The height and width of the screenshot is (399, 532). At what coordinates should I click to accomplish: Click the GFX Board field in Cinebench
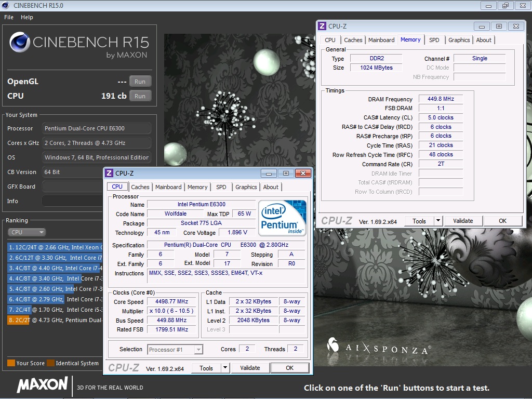(x=72, y=187)
